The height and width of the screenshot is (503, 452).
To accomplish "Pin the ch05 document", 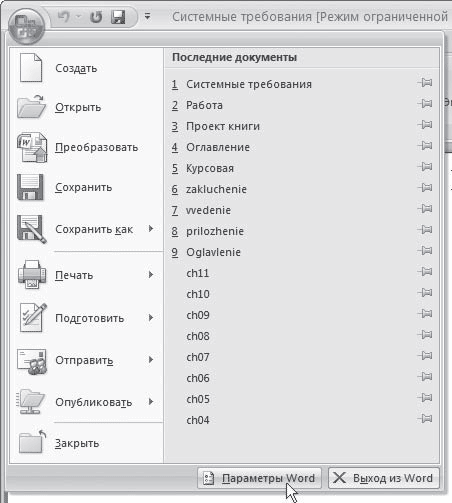I will [425, 397].
